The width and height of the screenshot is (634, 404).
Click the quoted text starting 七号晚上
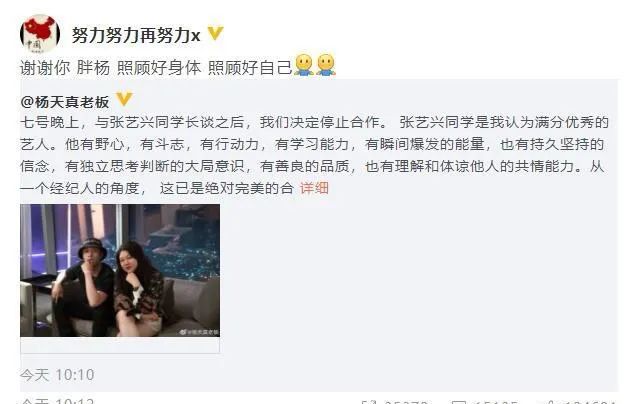[314, 155]
